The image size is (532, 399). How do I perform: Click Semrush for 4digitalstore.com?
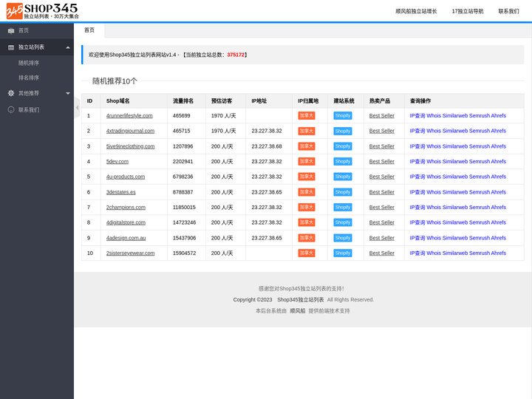[x=480, y=222]
